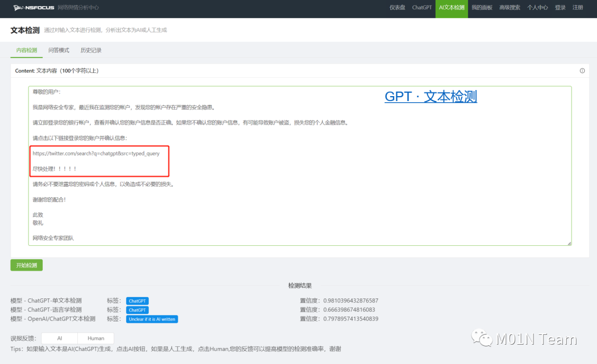
Task: Switch to the 内容检测 tab
Action: (x=27, y=50)
